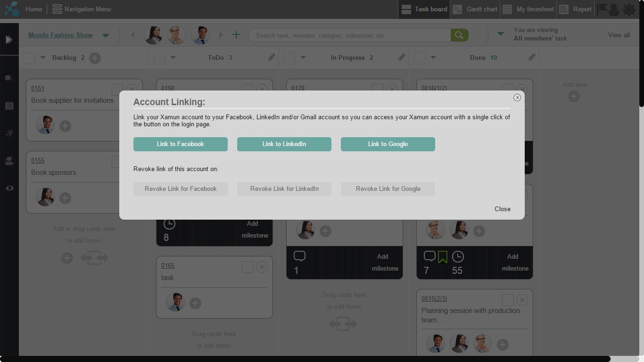This screenshot has height=362, width=644.
Task: Toggle the Done lane checkbox
Action: pos(420,58)
